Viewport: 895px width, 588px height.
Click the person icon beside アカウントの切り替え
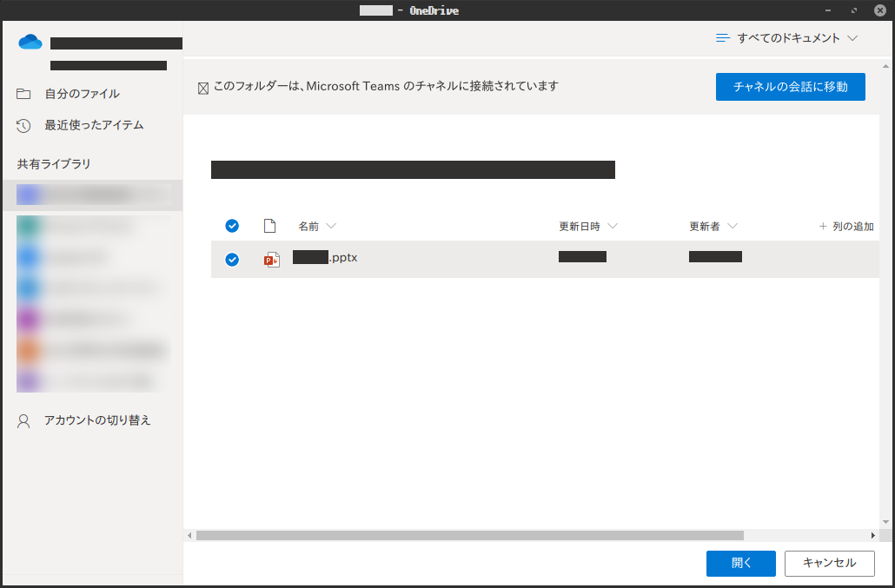pyautogui.click(x=24, y=420)
